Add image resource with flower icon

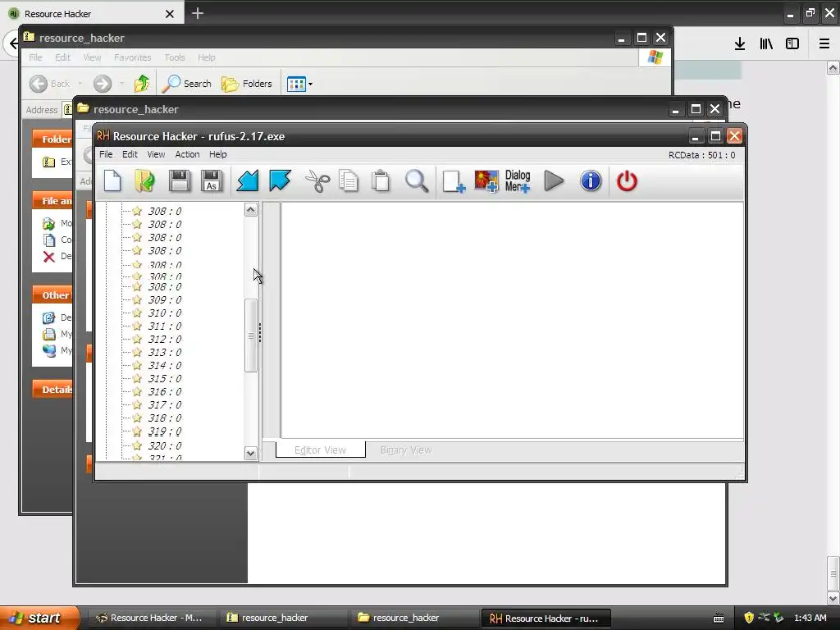pyautogui.click(x=486, y=181)
